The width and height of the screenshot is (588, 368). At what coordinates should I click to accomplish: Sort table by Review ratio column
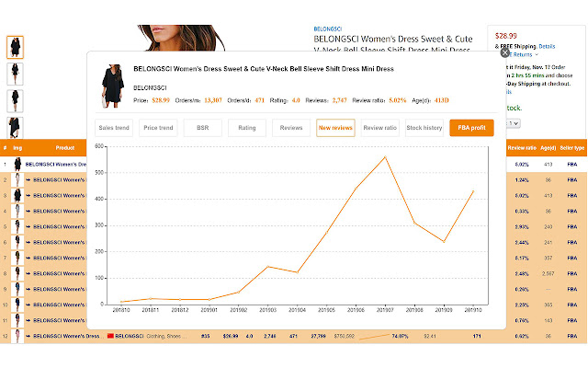522,148
